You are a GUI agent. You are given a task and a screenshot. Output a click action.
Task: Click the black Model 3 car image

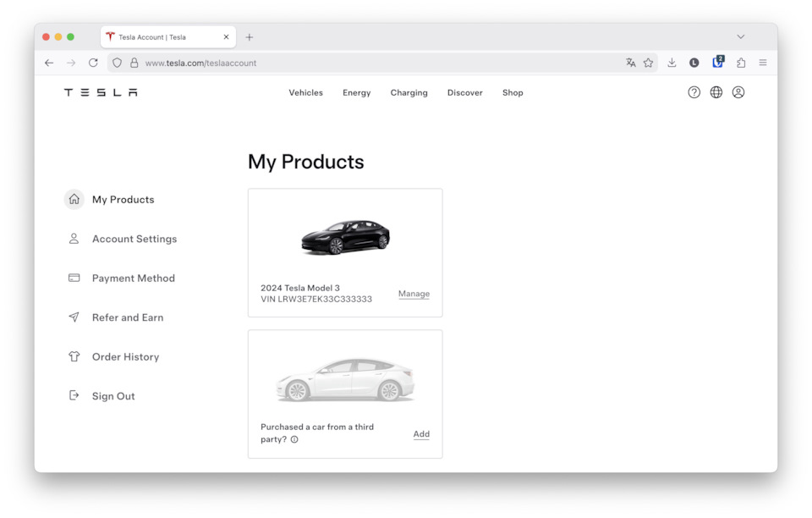coord(345,236)
